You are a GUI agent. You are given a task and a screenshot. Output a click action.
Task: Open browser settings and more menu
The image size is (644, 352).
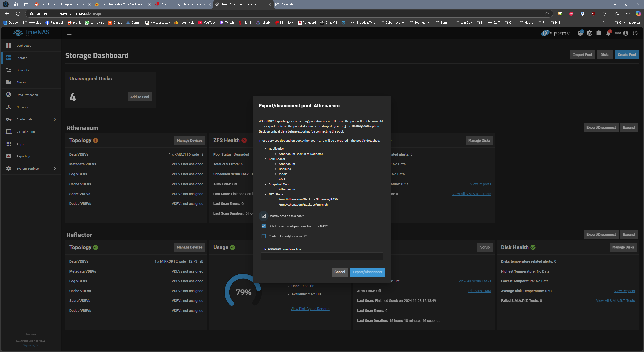628,14
